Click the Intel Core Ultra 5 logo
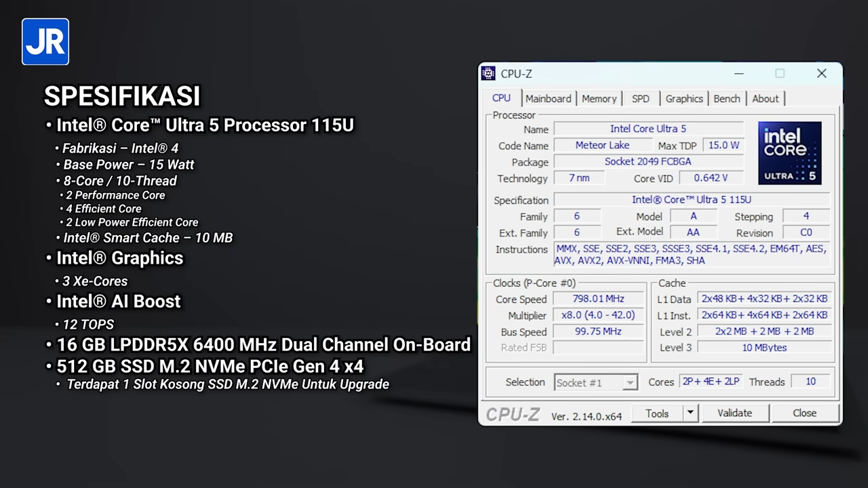Viewport: 868px width, 488px height. (x=789, y=153)
